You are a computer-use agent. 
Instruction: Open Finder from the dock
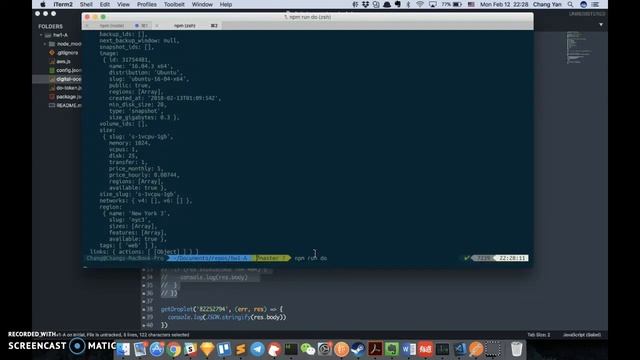(x=123, y=349)
